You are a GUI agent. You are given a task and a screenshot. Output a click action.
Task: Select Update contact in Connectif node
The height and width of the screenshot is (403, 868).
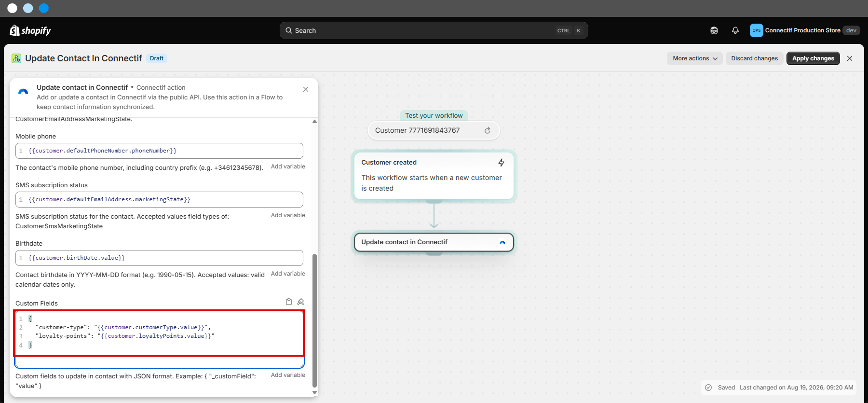[x=434, y=242]
